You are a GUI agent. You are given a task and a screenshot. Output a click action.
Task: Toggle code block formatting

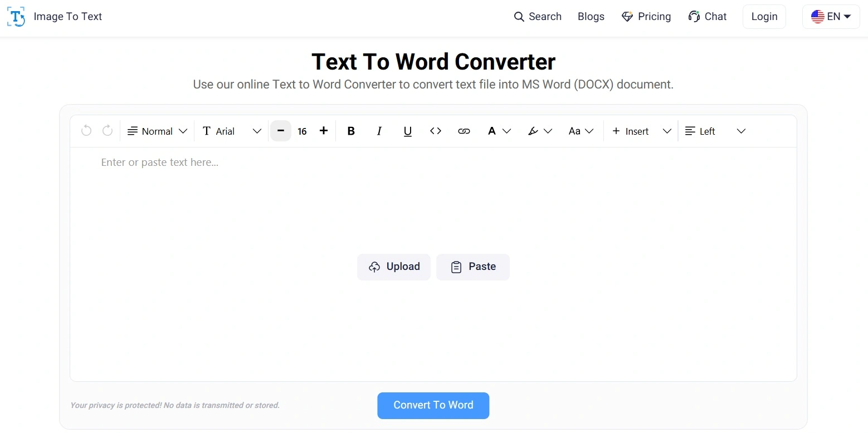[436, 131]
